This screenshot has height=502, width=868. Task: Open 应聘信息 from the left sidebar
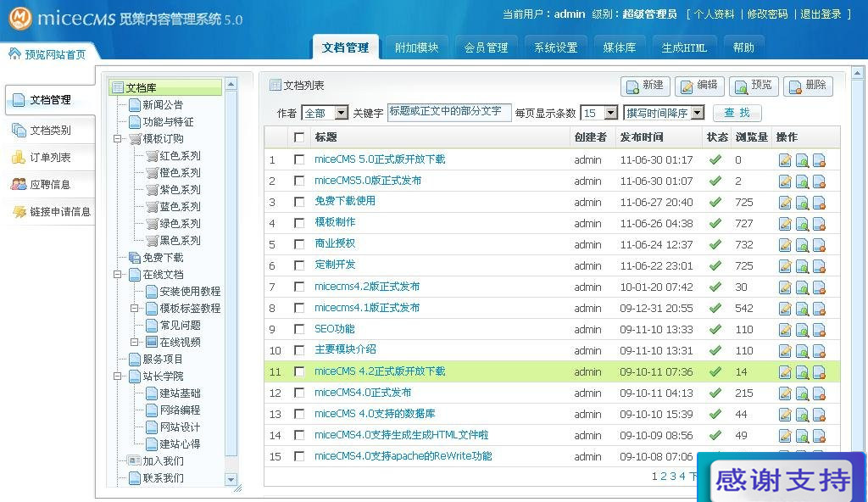point(50,185)
